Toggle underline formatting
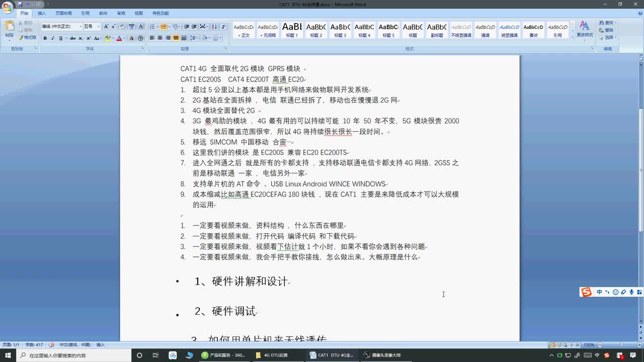 (x=60, y=38)
